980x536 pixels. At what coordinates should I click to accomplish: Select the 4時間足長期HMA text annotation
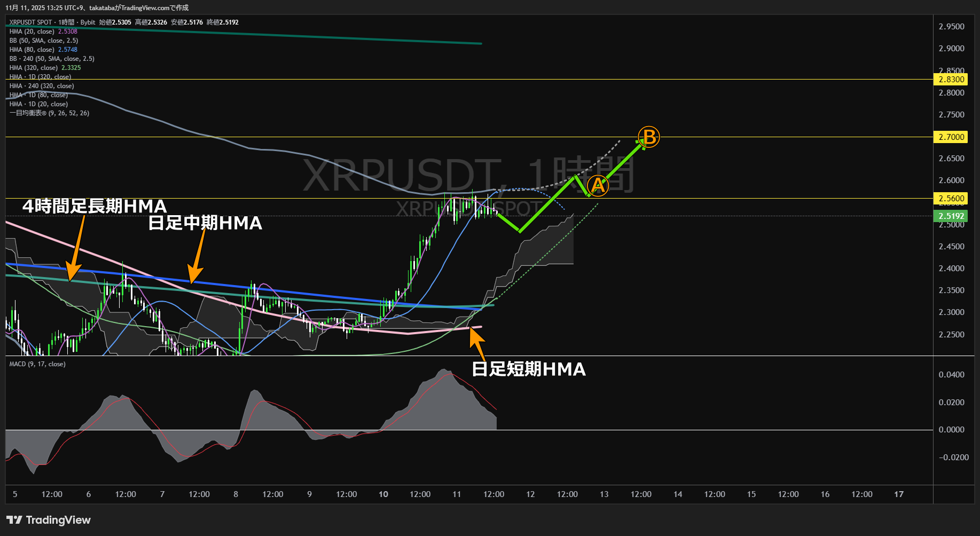pos(95,206)
